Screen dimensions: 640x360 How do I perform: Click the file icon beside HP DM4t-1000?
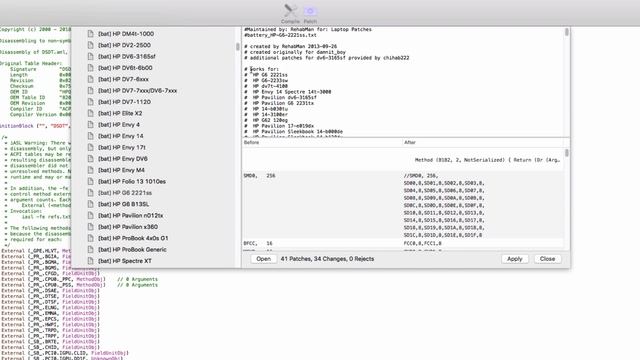click(91, 34)
